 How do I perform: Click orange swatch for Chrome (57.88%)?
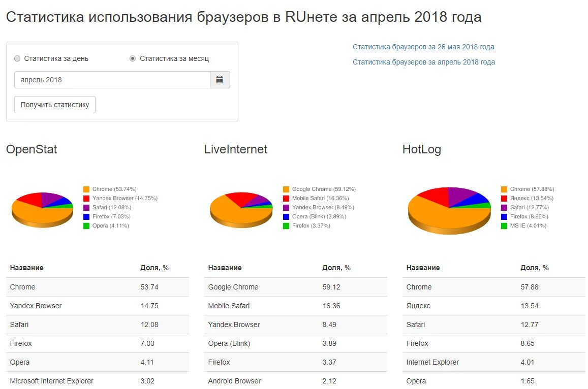pos(504,189)
